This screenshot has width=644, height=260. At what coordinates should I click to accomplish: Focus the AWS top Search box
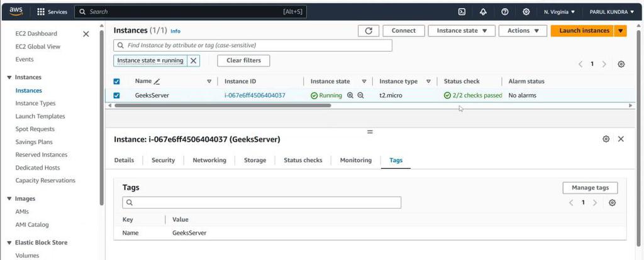tap(190, 12)
